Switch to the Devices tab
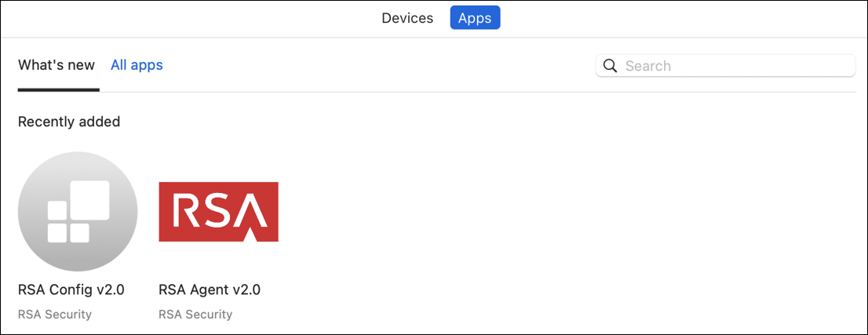This screenshot has width=868, height=335. pyautogui.click(x=407, y=18)
